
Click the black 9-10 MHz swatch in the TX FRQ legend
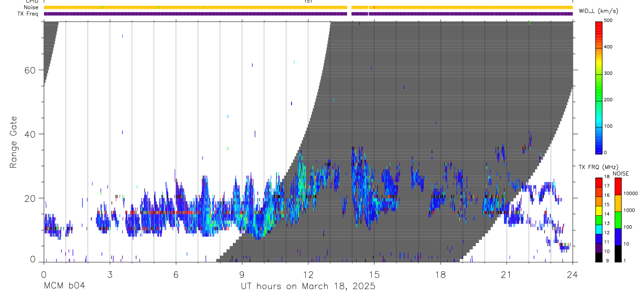coord(599,257)
